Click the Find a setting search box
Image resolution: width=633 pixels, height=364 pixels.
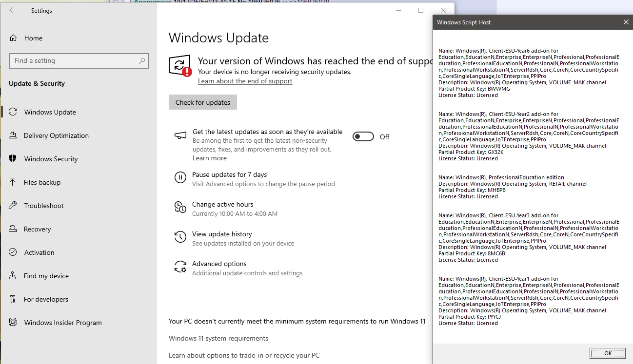tap(79, 61)
